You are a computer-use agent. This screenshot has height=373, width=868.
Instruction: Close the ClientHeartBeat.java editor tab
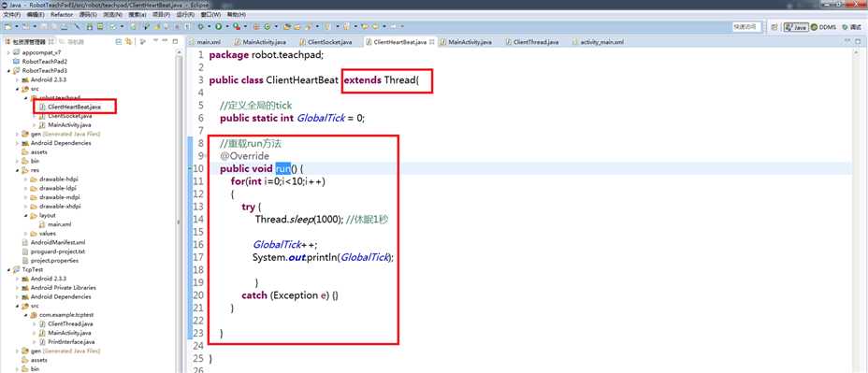point(432,42)
